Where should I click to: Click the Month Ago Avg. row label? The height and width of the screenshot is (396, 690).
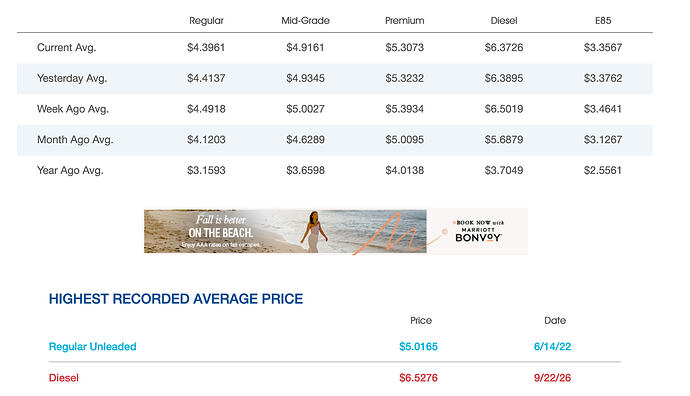click(75, 140)
